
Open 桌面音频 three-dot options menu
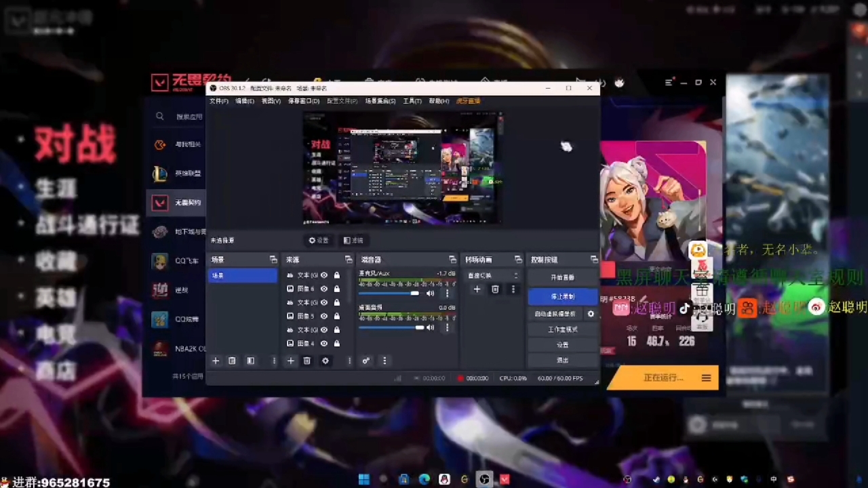447,328
